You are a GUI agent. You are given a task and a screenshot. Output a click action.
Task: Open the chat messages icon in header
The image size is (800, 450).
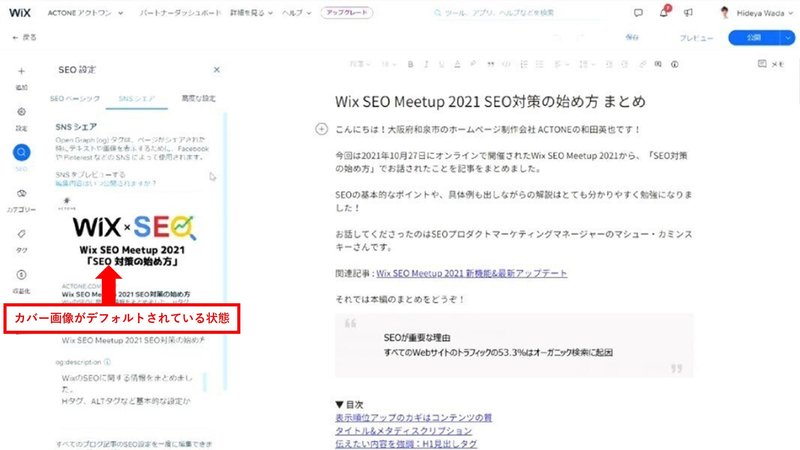point(638,13)
